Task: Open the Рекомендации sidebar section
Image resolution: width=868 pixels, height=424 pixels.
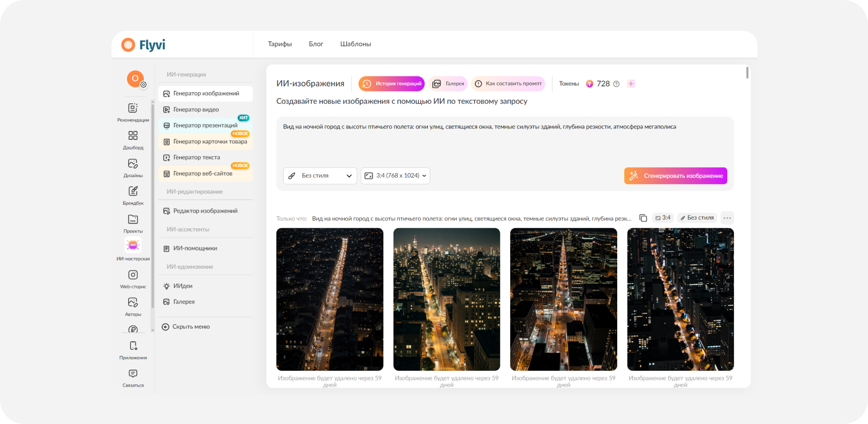Action: click(133, 113)
